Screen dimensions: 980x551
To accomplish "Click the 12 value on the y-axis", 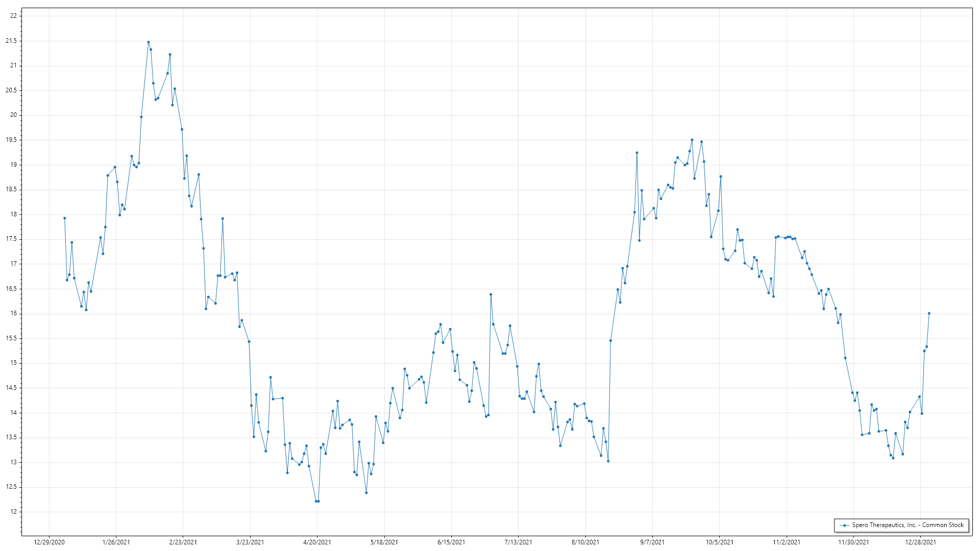I will click(x=13, y=512).
